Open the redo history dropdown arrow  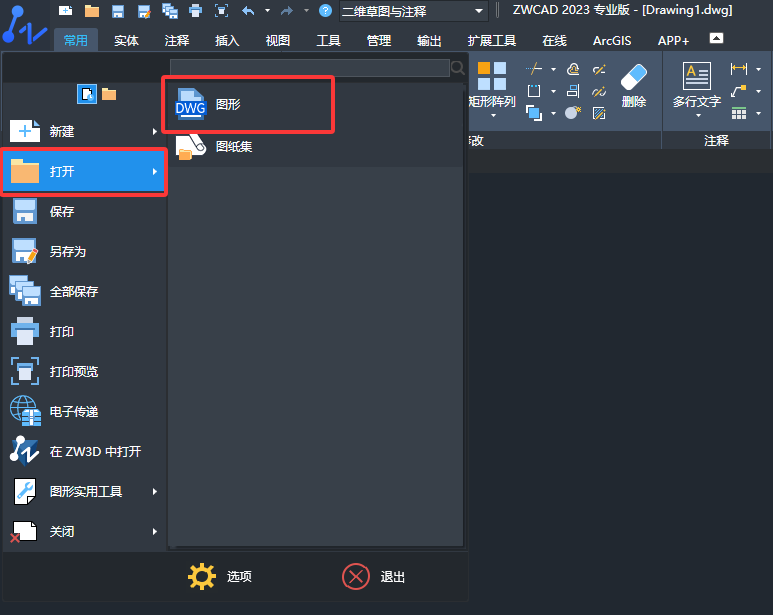(306, 10)
